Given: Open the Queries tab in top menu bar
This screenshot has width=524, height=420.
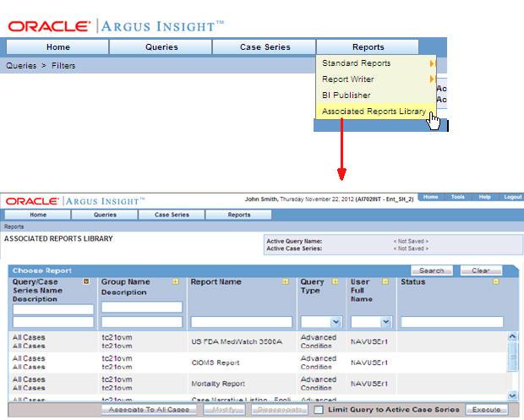Looking at the screenshot, I should (161, 47).
